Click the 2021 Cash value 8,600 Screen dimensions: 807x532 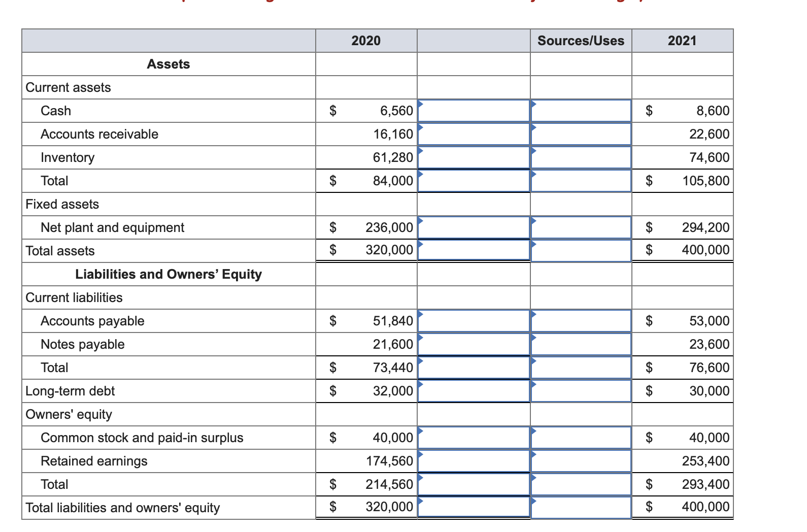click(x=713, y=111)
